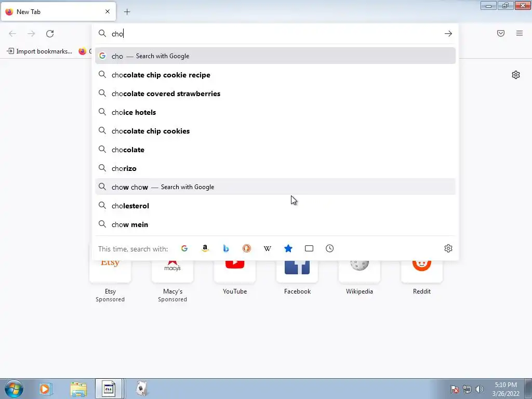Open the volume speaker tray icon

click(479, 389)
